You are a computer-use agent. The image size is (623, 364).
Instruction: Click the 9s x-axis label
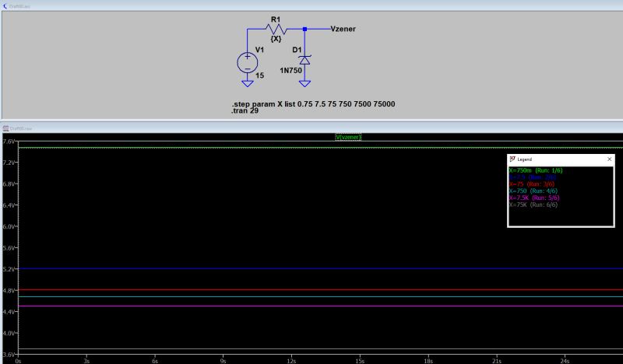pyautogui.click(x=224, y=361)
